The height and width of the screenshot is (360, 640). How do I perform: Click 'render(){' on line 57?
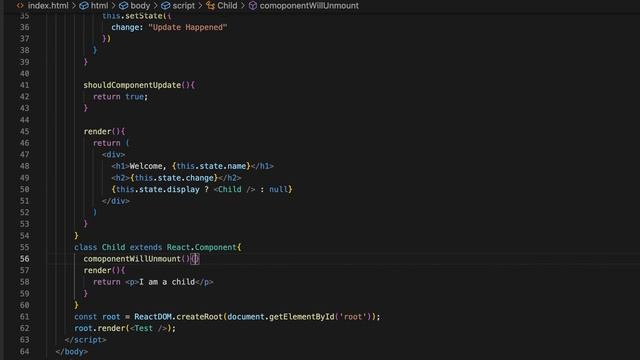point(104,270)
